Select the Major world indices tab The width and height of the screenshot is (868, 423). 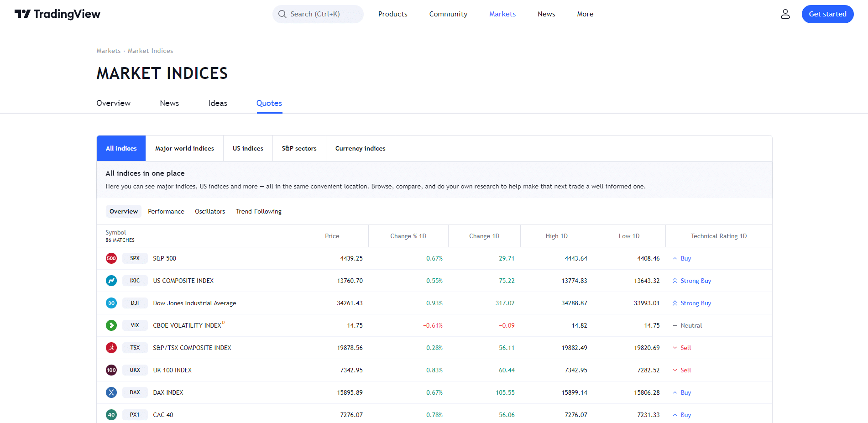(x=184, y=148)
